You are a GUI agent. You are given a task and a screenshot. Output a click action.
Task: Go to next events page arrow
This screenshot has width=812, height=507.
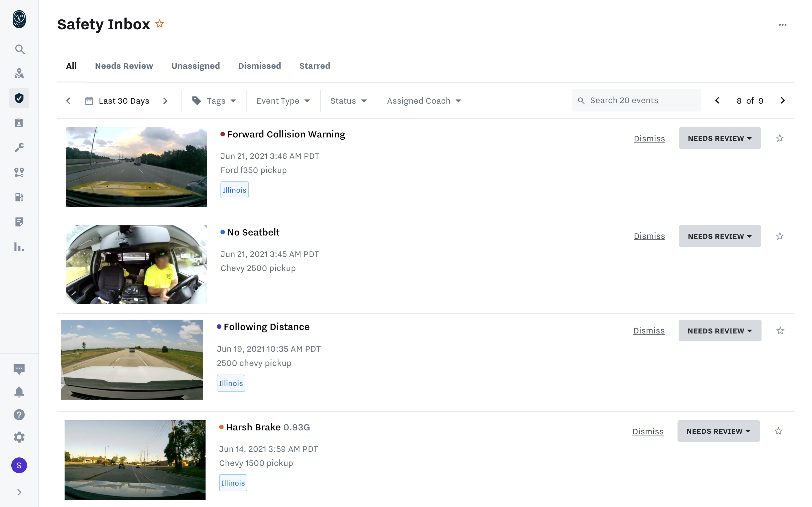pyautogui.click(x=783, y=100)
